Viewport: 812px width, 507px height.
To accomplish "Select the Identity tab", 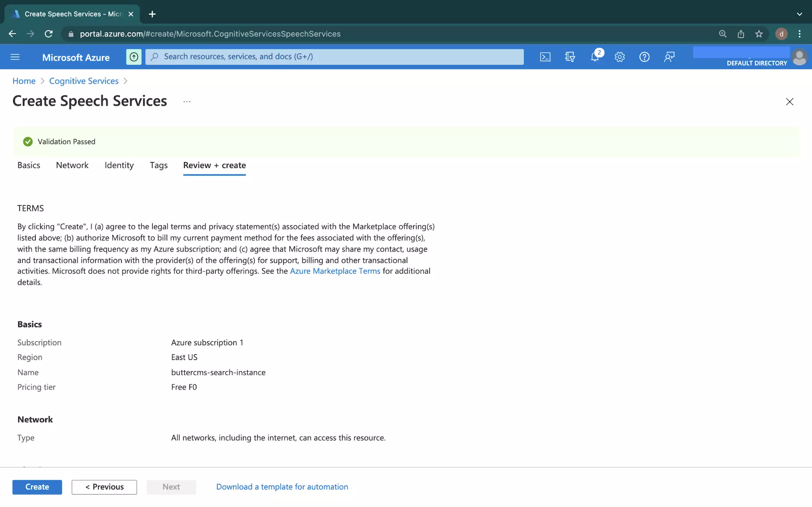I will click(x=119, y=165).
